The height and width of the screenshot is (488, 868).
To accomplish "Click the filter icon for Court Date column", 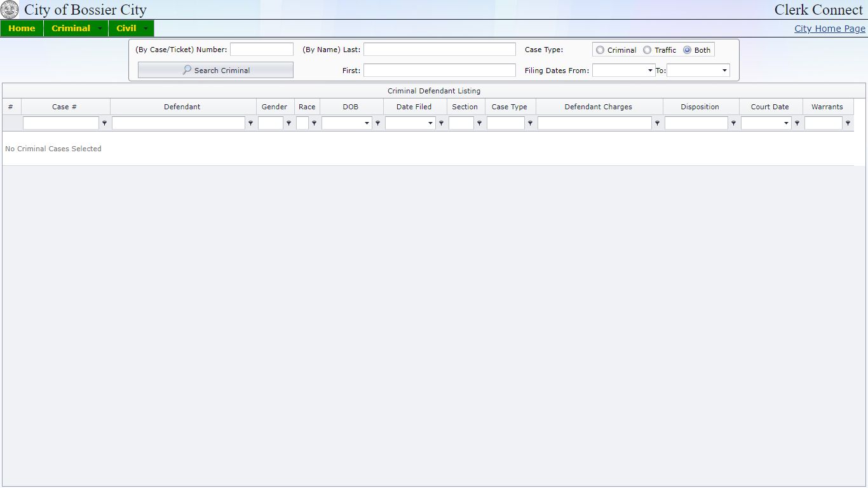I will [797, 123].
